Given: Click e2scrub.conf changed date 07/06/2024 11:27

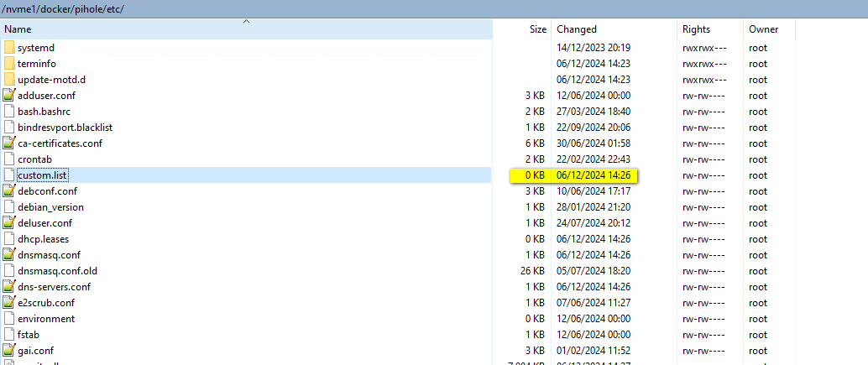Looking at the screenshot, I should [593, 303].
